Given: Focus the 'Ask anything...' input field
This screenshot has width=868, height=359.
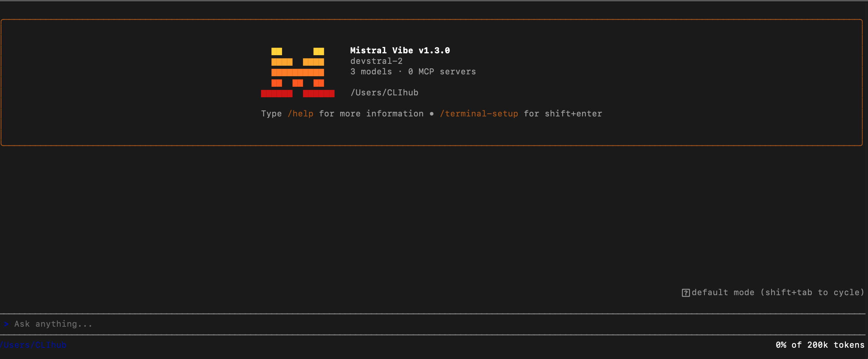Looking at the screenshot, I should coord(432,324).
